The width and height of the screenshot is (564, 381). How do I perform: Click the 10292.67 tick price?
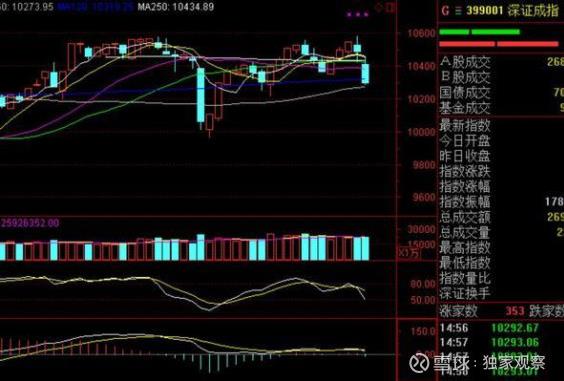click(x=515, y=328)
